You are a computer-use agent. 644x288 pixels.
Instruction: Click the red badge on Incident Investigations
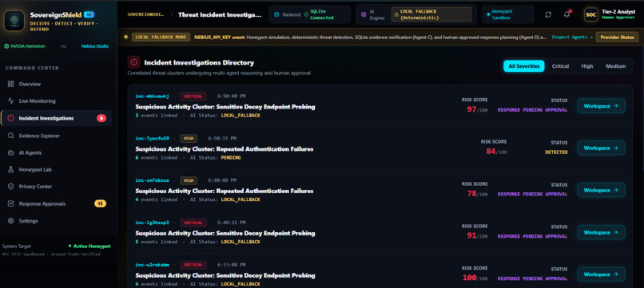[x=101, y=118]
